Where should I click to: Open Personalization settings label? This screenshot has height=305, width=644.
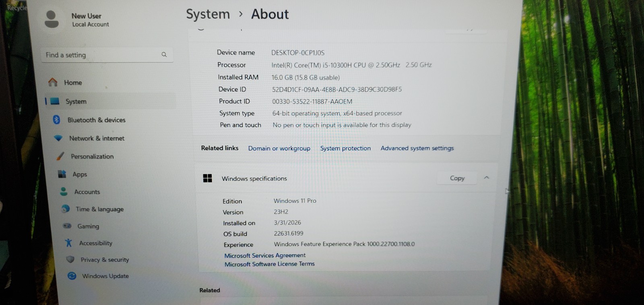(x=92, y=156)
